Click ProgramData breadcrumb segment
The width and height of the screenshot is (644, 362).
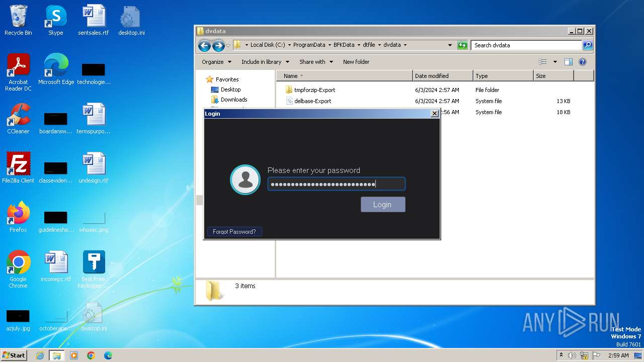point(309,45)
